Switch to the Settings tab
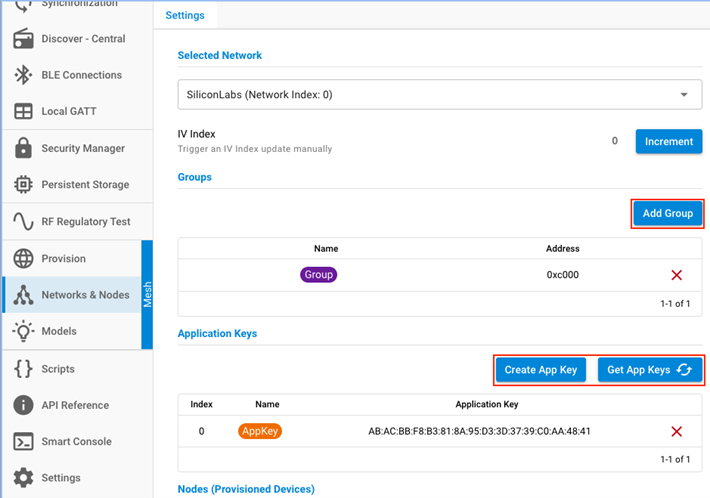The height and width of the screenshot is (498, 710). click(x=184, y=16)
